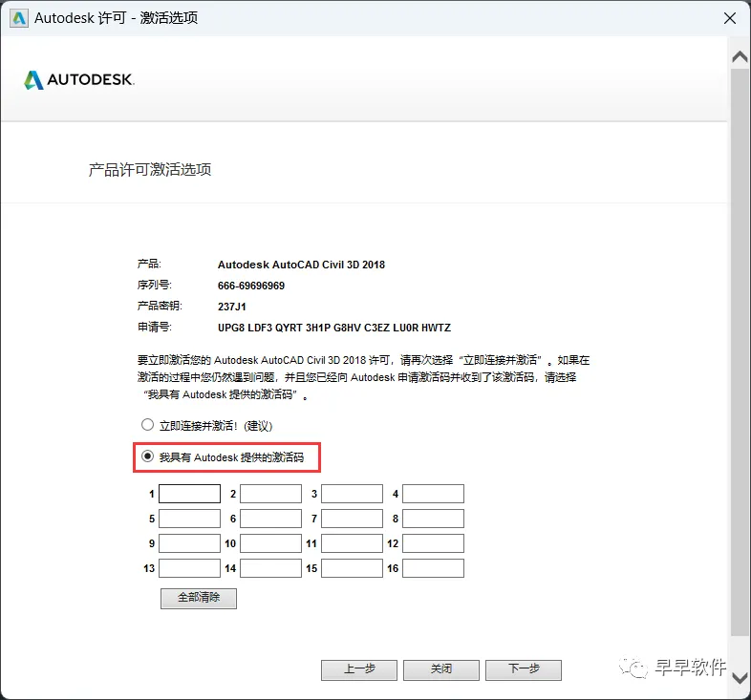Click activation code field 10

(x=270, y=543)
